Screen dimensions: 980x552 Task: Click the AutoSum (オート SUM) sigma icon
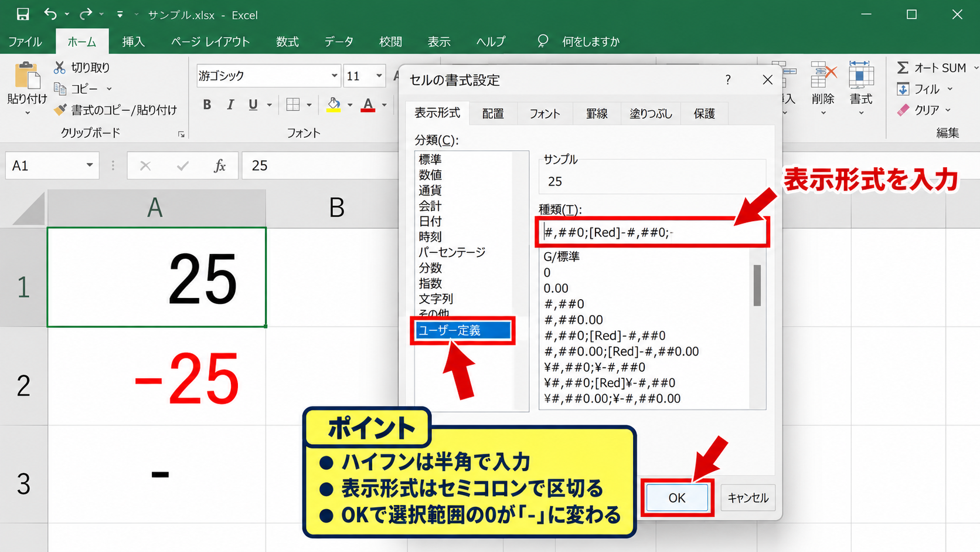(x=903, y=67)
